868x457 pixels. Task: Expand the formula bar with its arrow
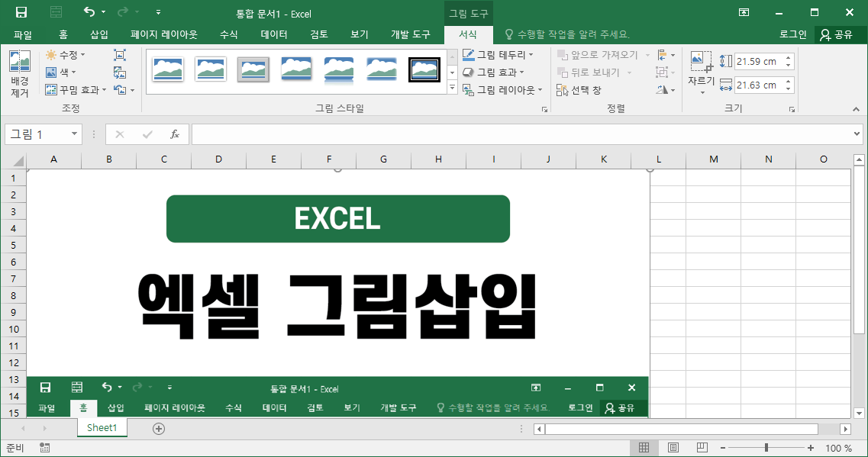[x=857, y=134]
